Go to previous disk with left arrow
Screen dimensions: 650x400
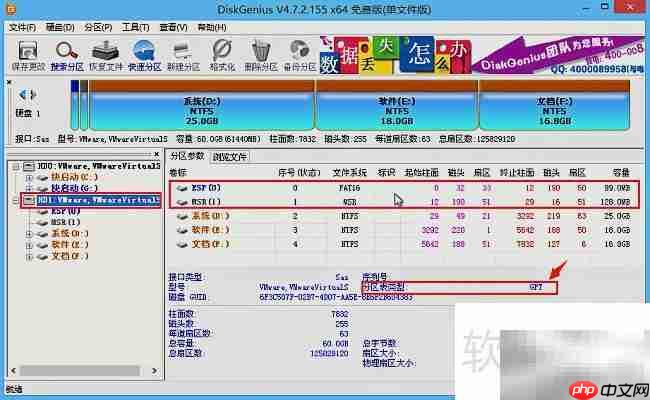pos(23,95)
